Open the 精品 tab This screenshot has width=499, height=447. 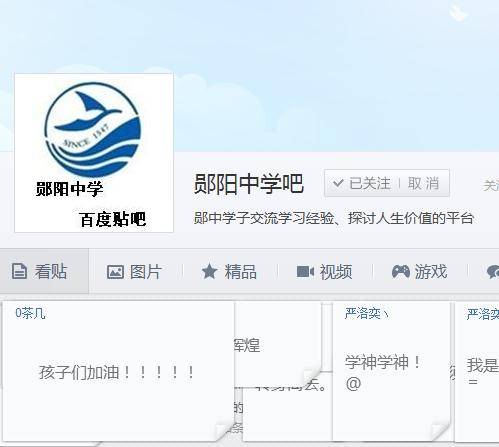pos(229,271)
